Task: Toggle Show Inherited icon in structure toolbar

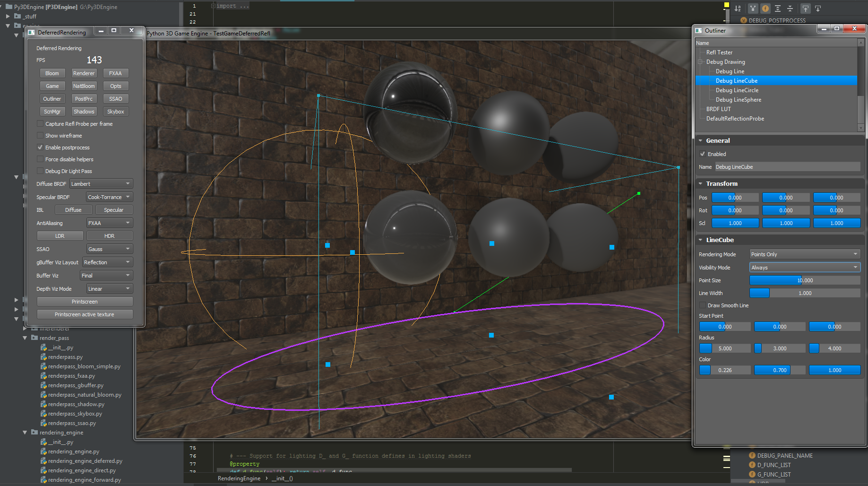Action: click(753, 9)
